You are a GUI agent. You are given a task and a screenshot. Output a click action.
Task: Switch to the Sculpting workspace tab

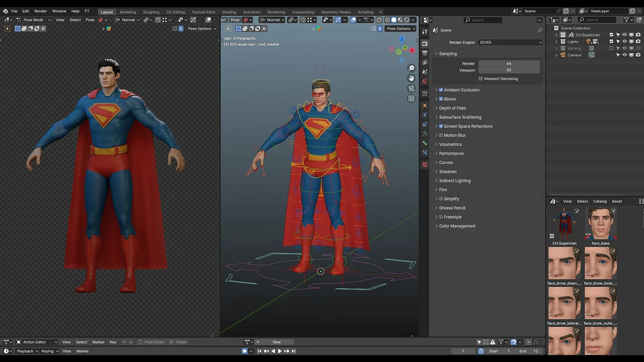(x=151, y=12)
